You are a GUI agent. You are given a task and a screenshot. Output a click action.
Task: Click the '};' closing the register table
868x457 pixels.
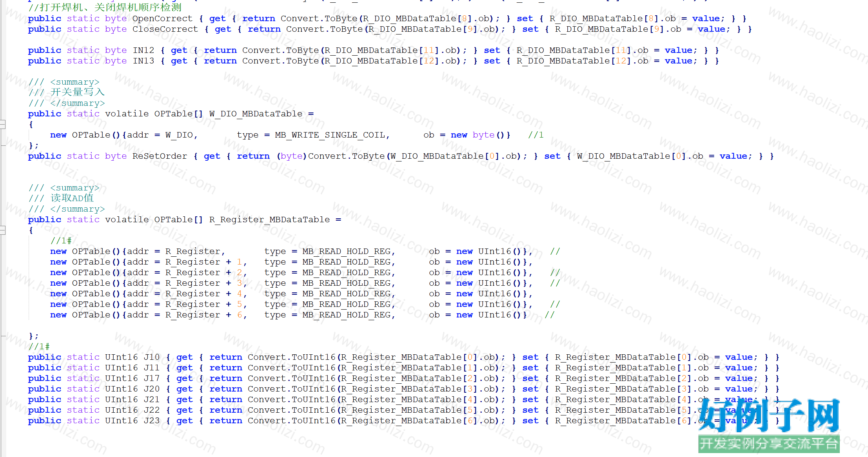point(34,336)
